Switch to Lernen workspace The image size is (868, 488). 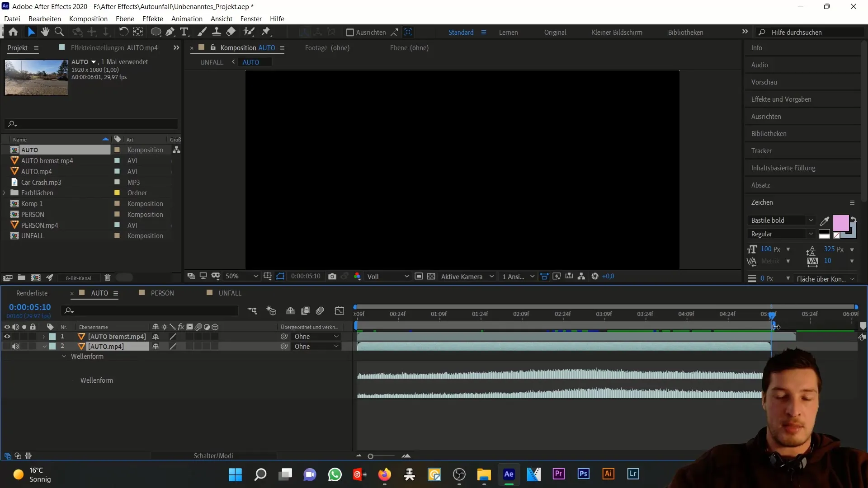pyautogui.click(x=509, y=33)
